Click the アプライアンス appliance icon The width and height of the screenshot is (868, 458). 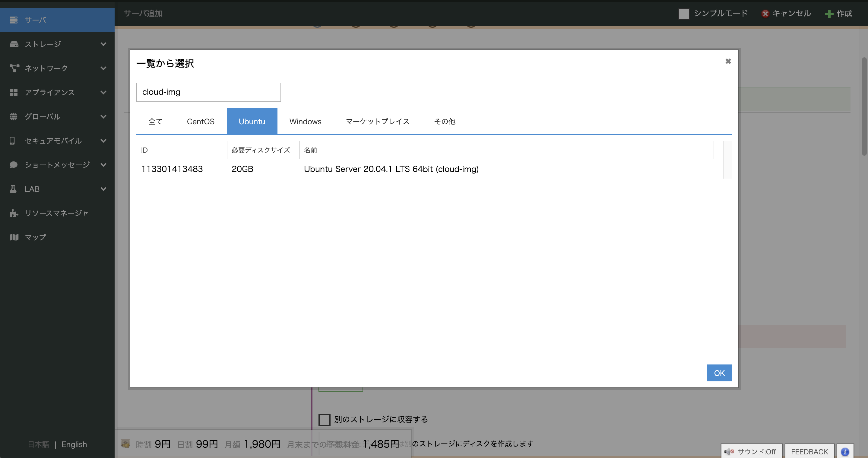14,92
